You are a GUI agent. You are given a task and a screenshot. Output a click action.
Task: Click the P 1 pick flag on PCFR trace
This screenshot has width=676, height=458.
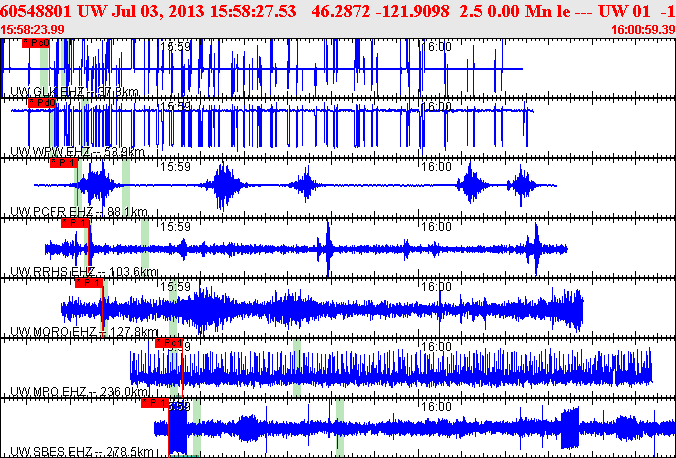(x=64, y=163)
